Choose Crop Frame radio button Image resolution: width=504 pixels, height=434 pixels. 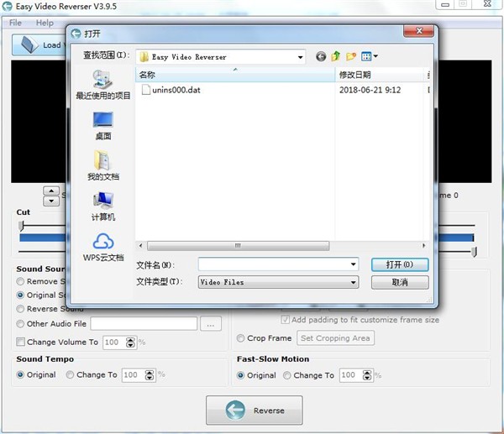[240, 338]
